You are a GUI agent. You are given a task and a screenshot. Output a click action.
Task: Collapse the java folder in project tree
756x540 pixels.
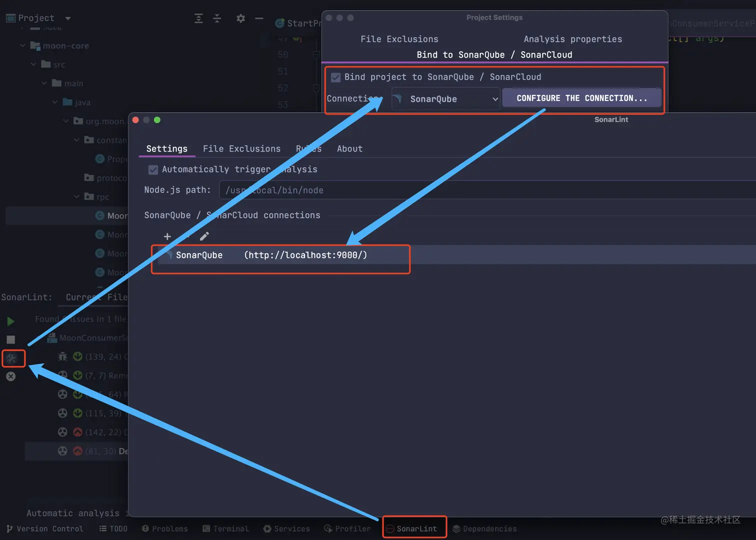coord(55,102)
